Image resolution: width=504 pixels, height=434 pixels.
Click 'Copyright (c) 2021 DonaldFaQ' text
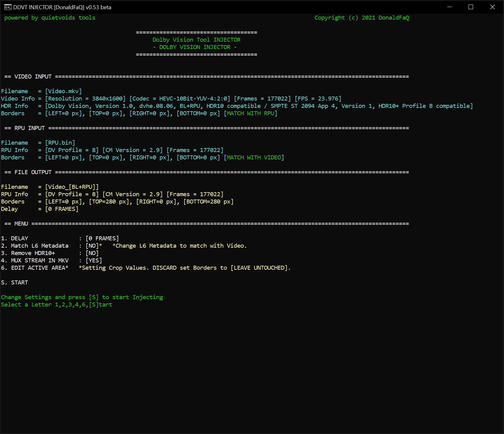coord(362,18)
